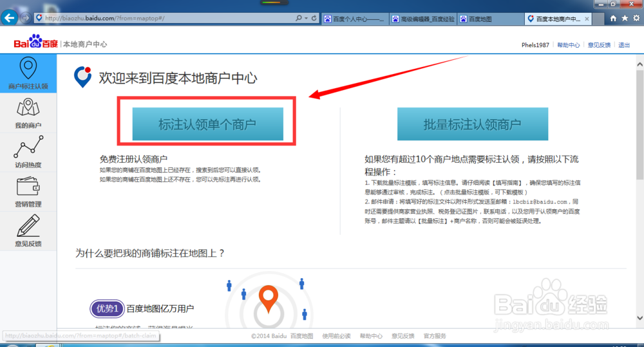
Task: Click the search magnifier in address bar
Action: [299, 18]
